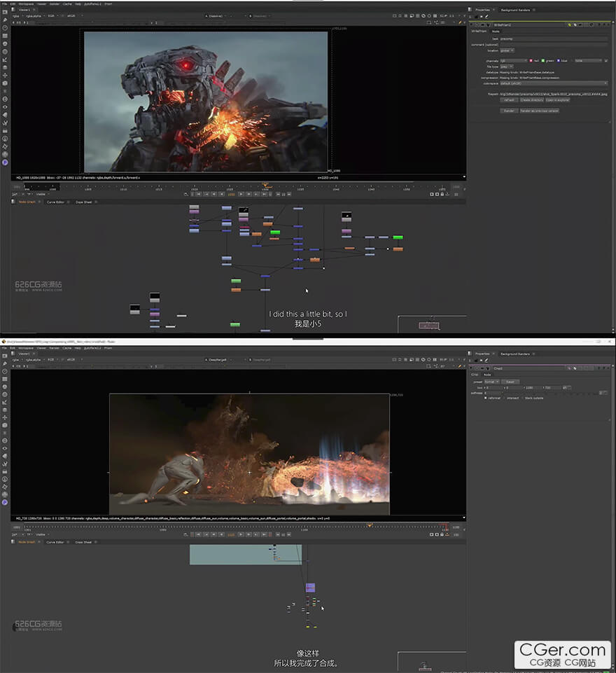Click the pause icon in the upper viewer toolbar

point(435,16)
